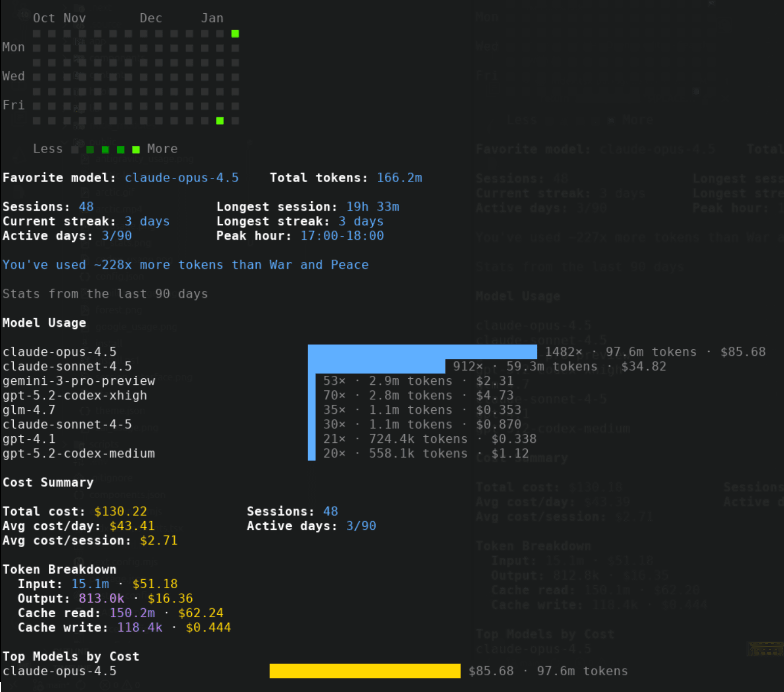The image size is (784, 692).
Task: Expand the Token Breakdown section
Action: (x=59, y=569)
